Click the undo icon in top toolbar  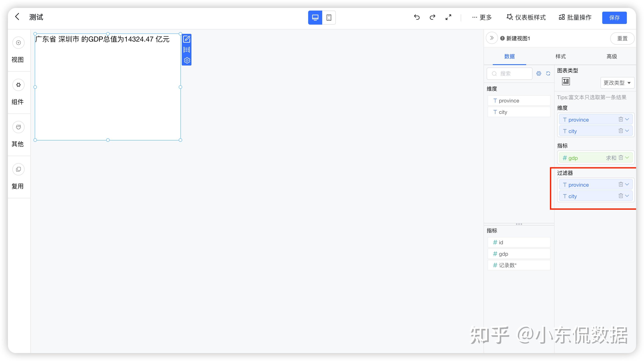pos(417,17)
